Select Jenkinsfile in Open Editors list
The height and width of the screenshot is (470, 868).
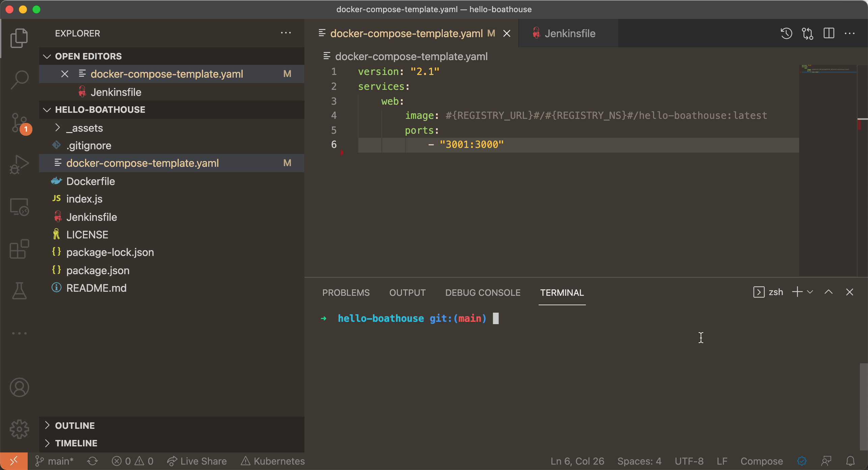tap(172, 92)
